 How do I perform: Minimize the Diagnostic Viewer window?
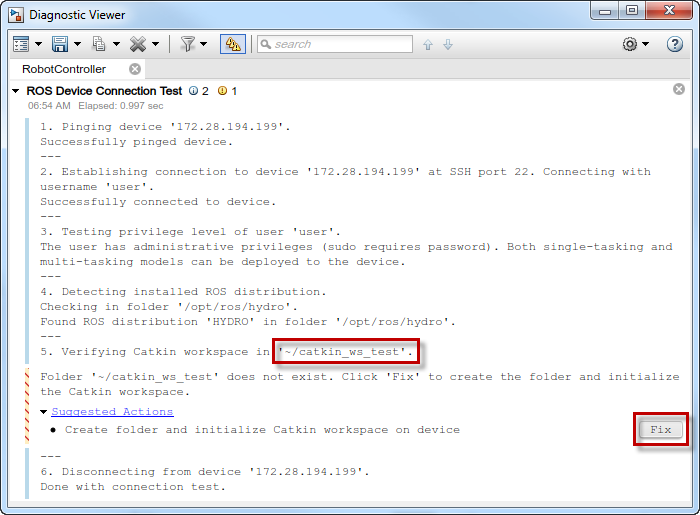(605, 11)
